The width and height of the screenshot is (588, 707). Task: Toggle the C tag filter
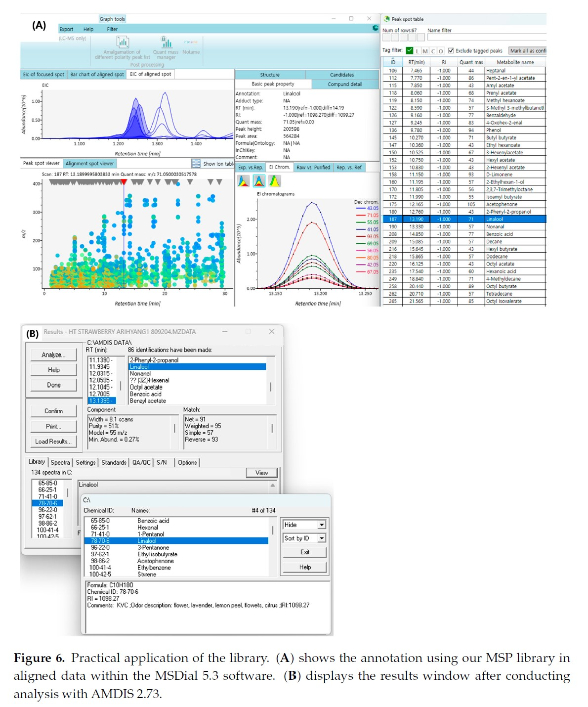point(433,51)
